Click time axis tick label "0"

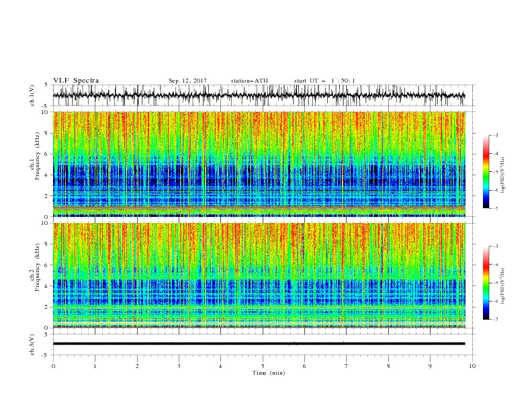(x=53, y=366)
